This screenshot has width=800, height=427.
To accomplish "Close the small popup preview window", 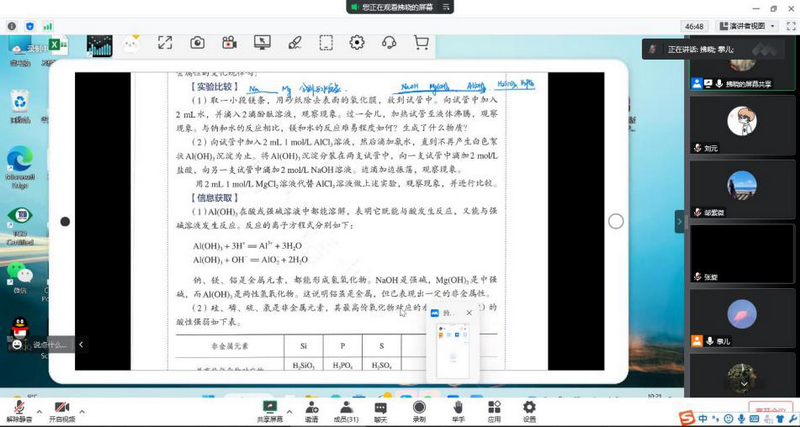I will coord(469,313).
